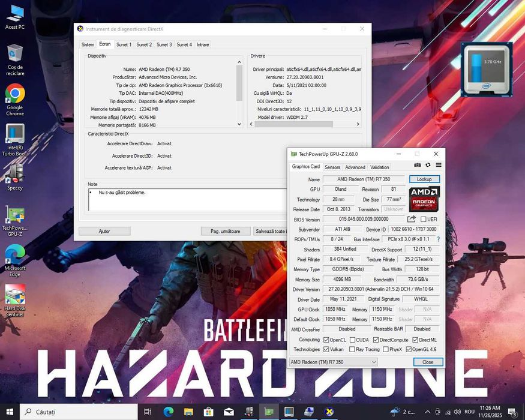
Task: Click the GPU-Z Close button
Action: click(x=428, y=362)
